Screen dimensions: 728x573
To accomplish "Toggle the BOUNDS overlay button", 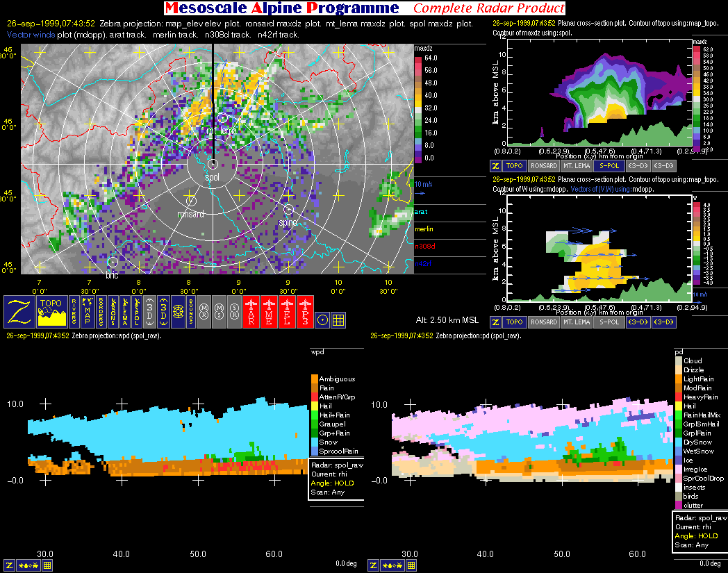I will pyautogui.click(x=190, y=312).
